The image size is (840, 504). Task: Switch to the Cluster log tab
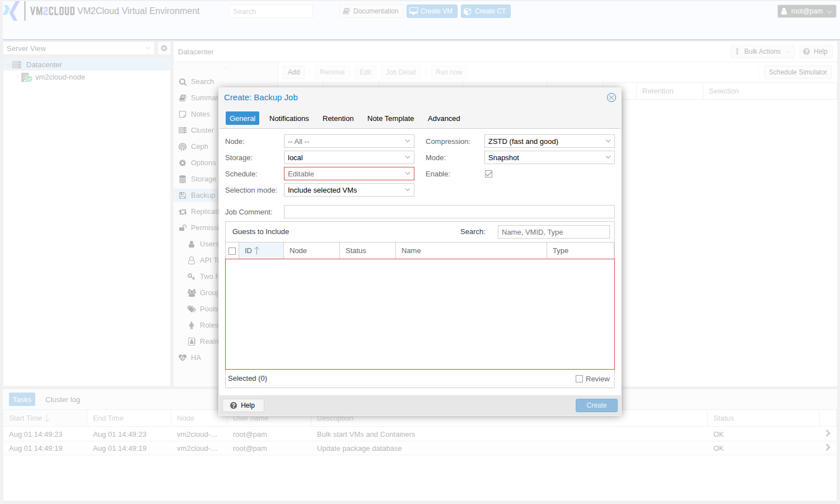pos(63,400)
